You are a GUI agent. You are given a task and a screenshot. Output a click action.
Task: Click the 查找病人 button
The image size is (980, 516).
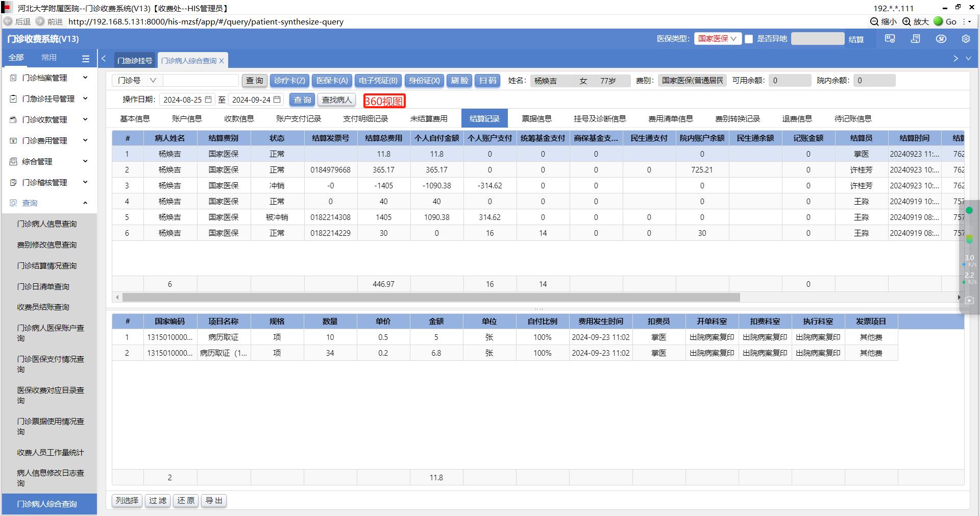337,100
